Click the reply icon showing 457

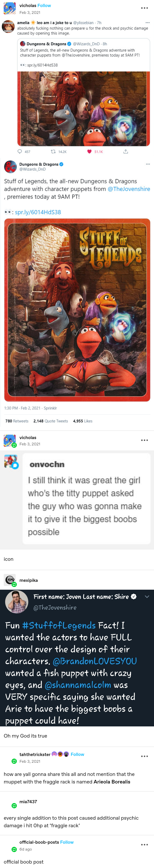(x=20, y=152)
